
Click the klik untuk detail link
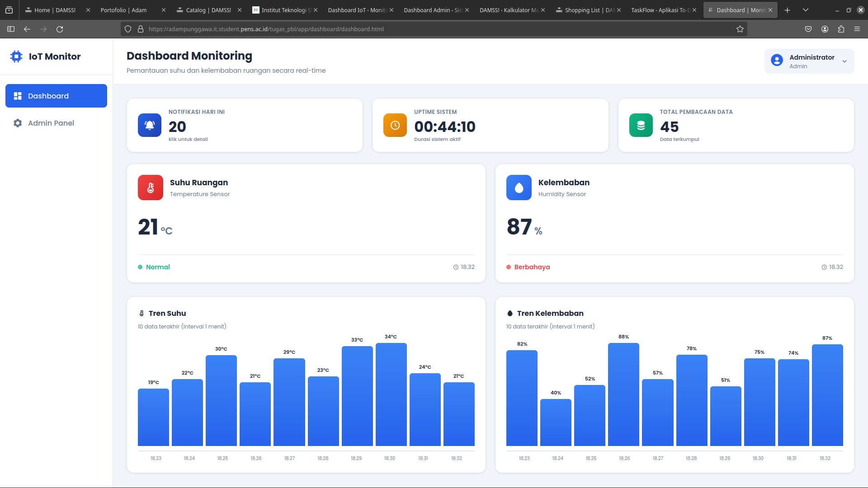point(188,139)
